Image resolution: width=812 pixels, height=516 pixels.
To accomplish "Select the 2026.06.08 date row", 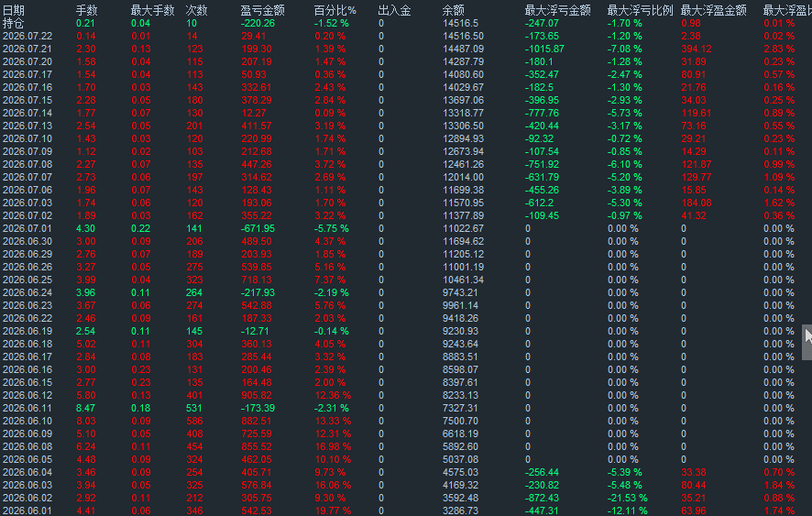I will tap(27, 446).
